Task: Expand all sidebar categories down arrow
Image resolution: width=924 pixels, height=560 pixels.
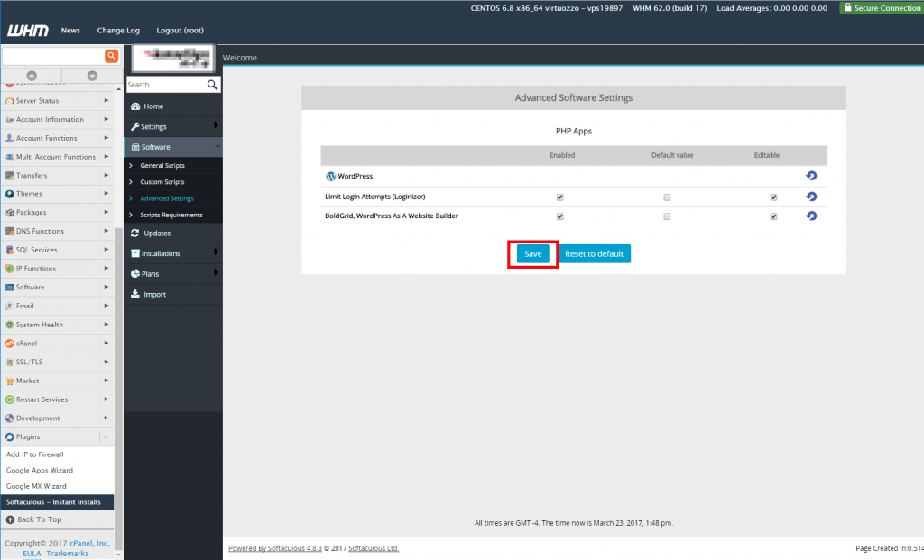Action: tap(92, 76)
